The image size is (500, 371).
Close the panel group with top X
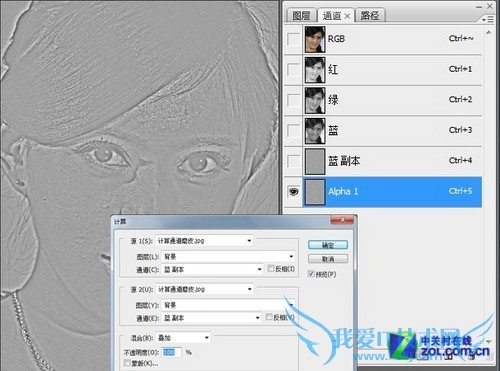490,6
